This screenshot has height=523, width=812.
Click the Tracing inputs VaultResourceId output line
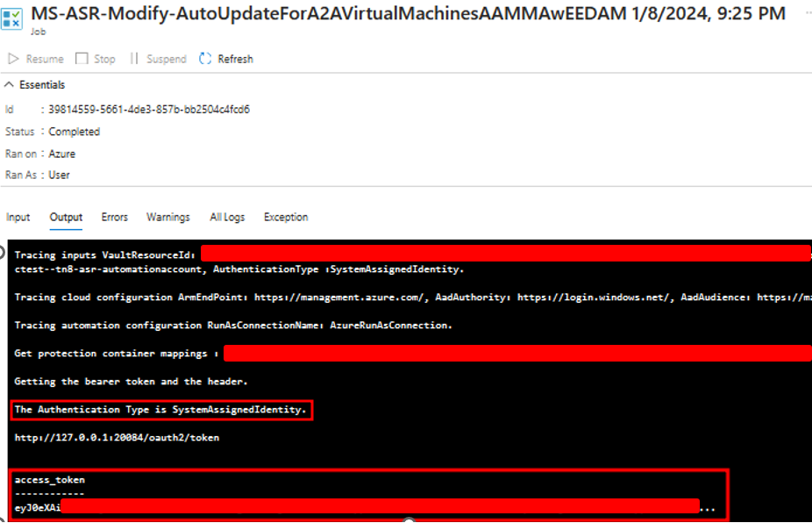click(413, 254)
